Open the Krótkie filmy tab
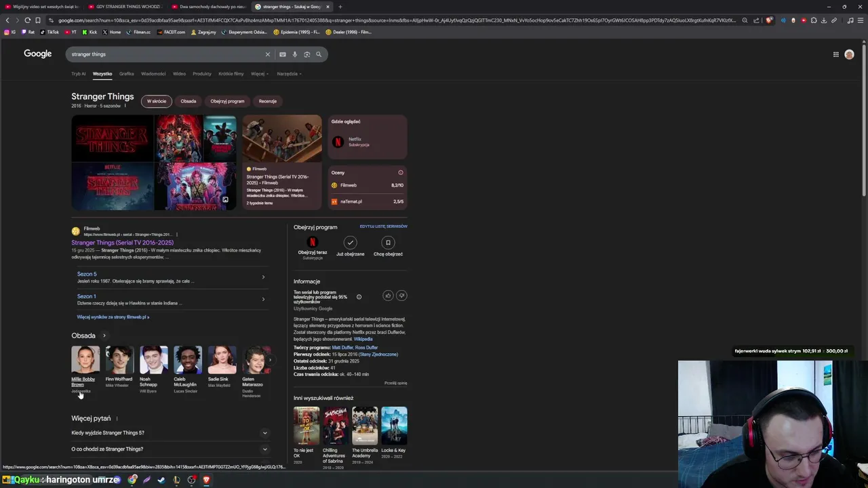This screenshot has width=868, height=488. pyautogui.click(x=231, y=74)
